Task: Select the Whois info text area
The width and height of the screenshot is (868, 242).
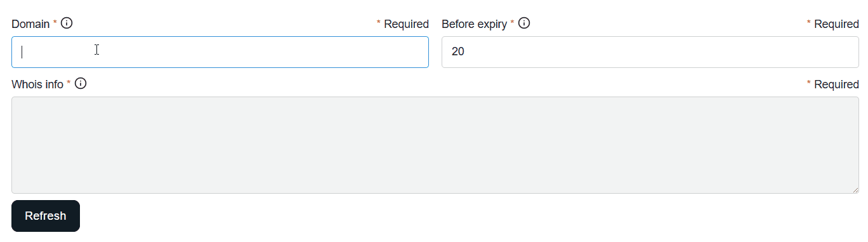Action: pyautogui.click(x=435, y=145)
